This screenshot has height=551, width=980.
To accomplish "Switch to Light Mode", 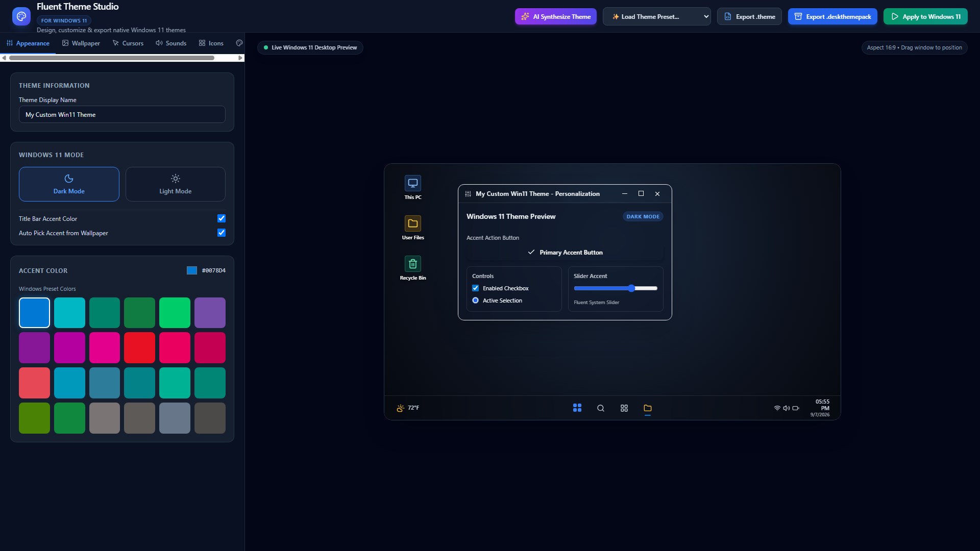I will (176, 184).
